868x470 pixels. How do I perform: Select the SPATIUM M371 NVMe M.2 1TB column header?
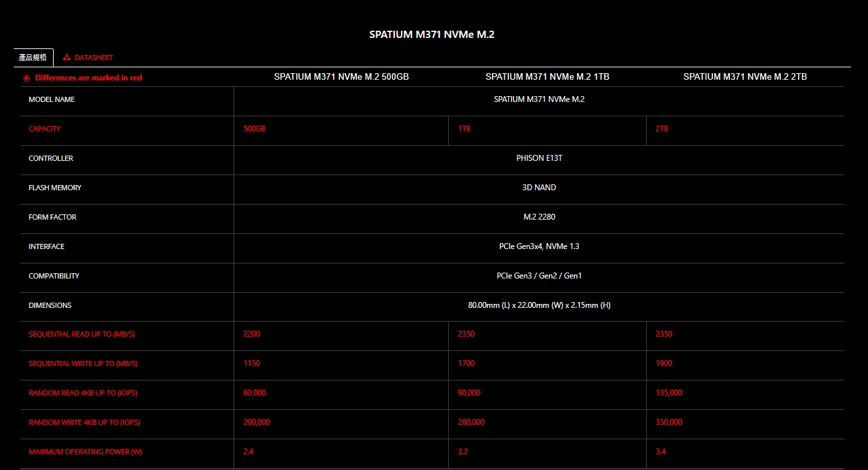click(x=547, y=76)
